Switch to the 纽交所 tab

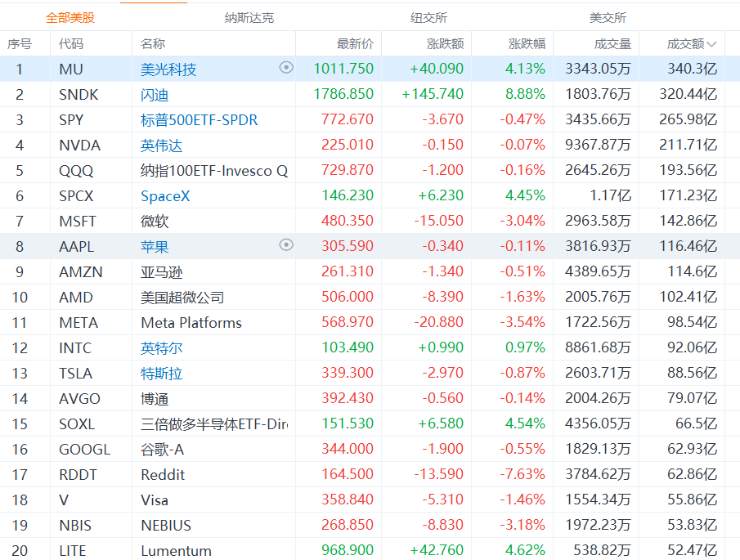pyautogui.click(x=428, y=18)
